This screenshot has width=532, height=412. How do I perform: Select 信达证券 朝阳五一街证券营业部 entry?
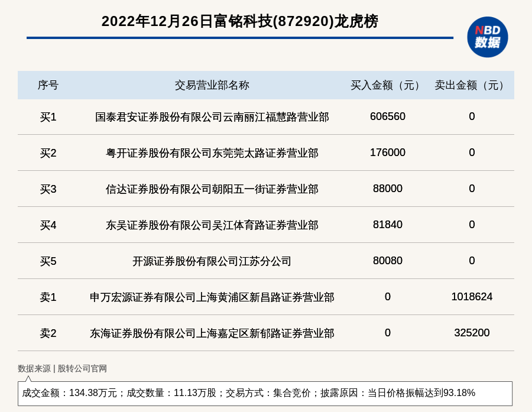[x=212, y=189]
